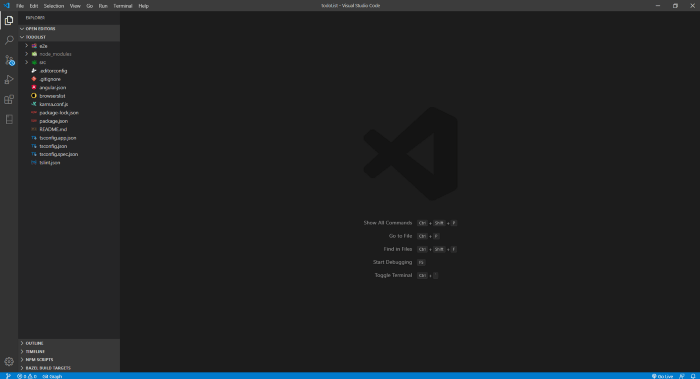Open the karma.conf.js file
This screenshot has height=379, width=700.
tap(69, 104)
